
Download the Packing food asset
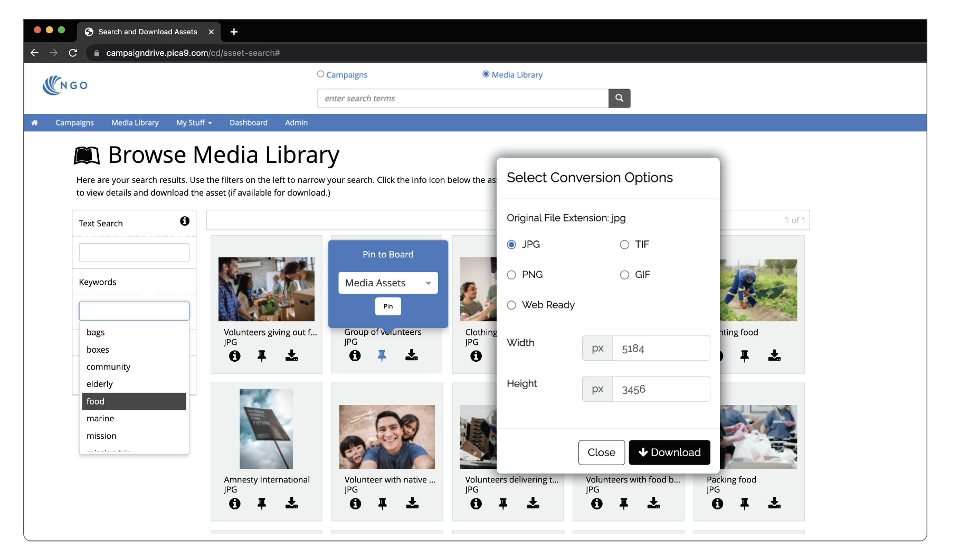pos(774,503)
